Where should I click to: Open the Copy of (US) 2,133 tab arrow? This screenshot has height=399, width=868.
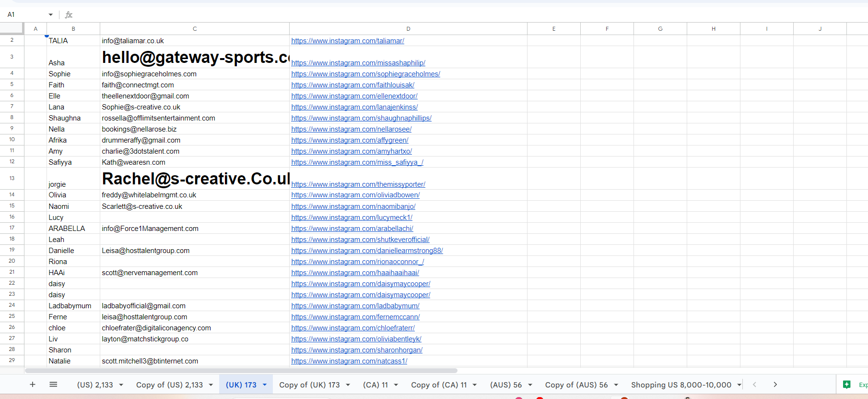(x=211, y=385)
